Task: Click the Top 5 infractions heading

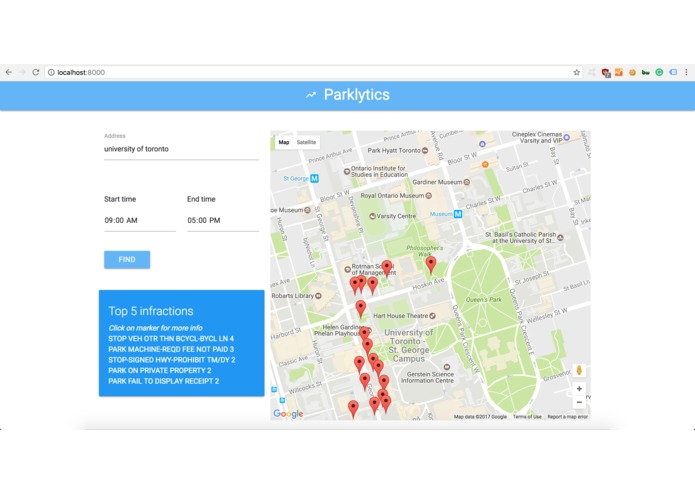Action: 151,311
